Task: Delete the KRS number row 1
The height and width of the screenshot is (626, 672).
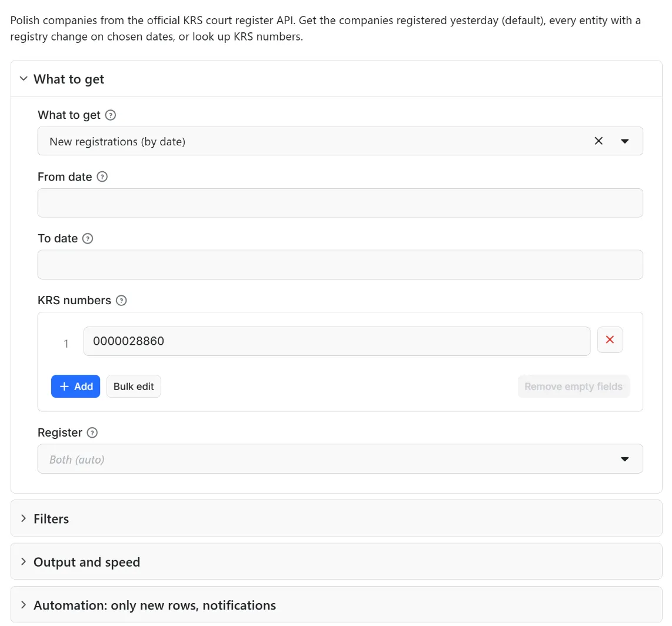Action: click(x=610, y=340)
